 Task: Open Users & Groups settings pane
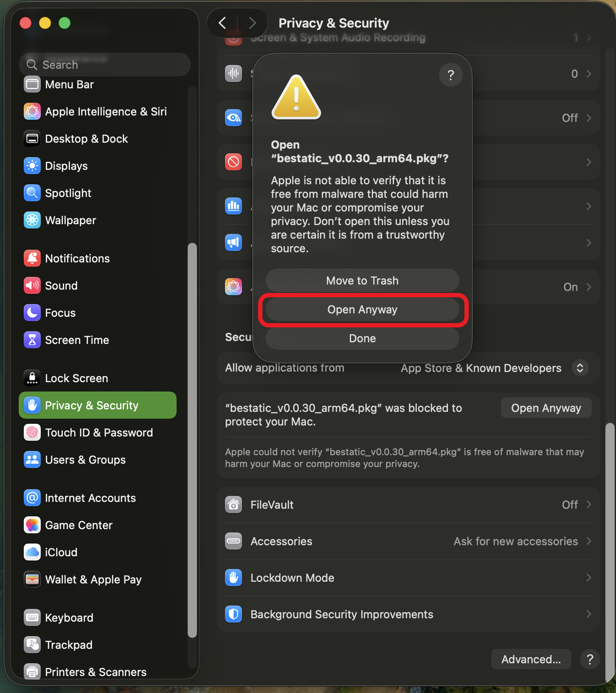pos(85,460)
